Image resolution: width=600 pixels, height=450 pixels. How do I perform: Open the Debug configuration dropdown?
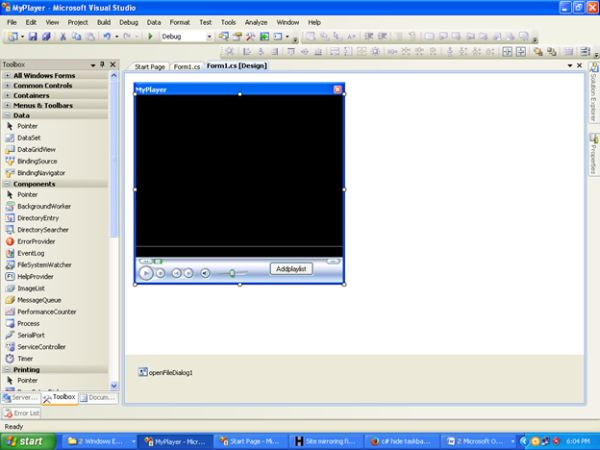coord(209,37)
